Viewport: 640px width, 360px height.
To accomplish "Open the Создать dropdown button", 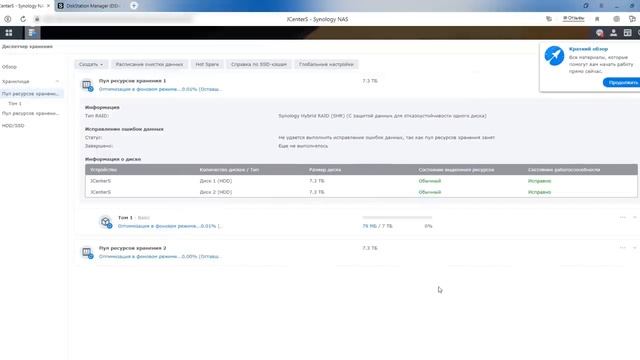I will click(91, 64).
